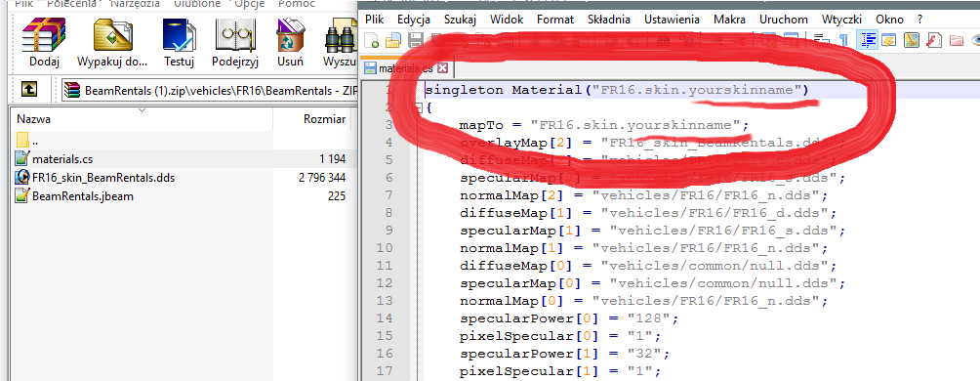Click the Dodaj (Add) icon in WinRAR
The width and height of the screenshot is (980, 381).
click(x=44, y=35)
